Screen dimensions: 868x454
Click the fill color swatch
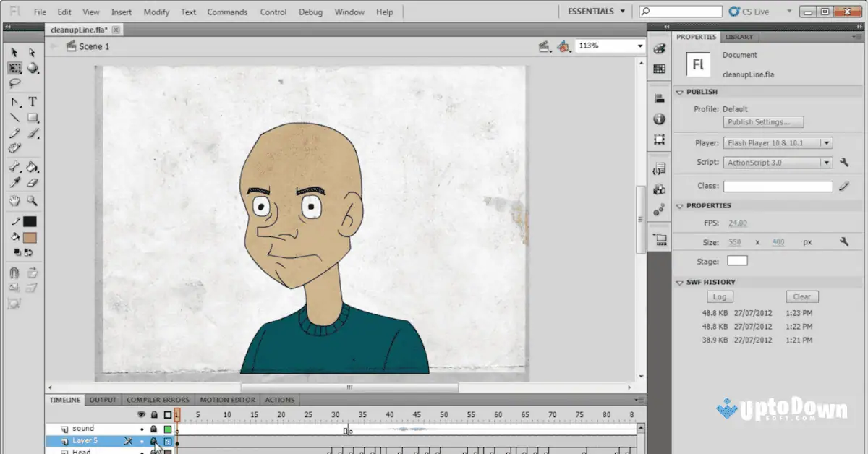(30, 236)
